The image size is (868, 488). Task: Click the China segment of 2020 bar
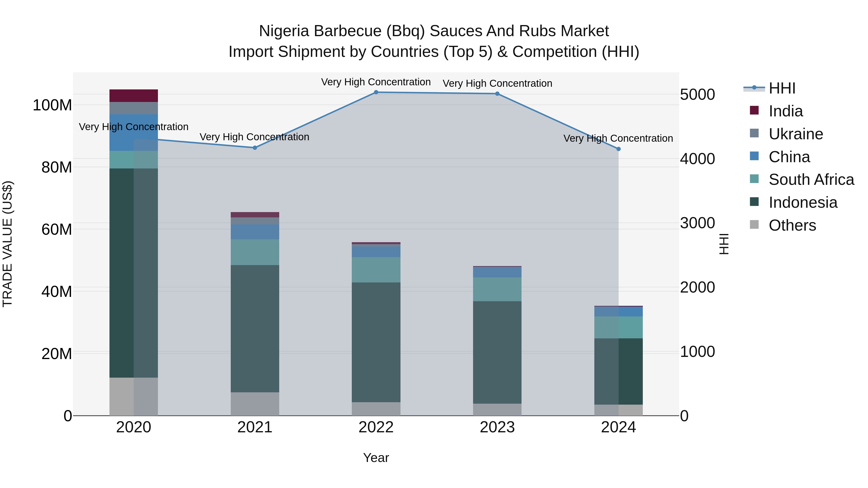[x=134, y=132]
